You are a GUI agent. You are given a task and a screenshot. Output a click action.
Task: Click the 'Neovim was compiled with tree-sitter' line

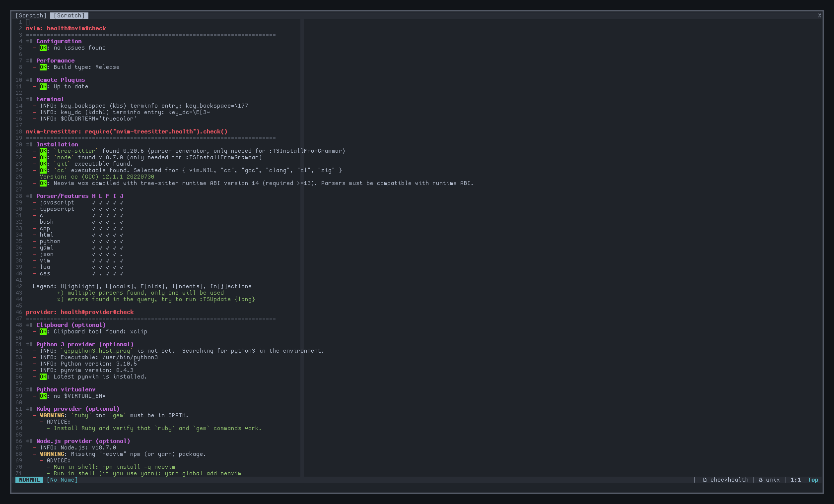point(253,183)
